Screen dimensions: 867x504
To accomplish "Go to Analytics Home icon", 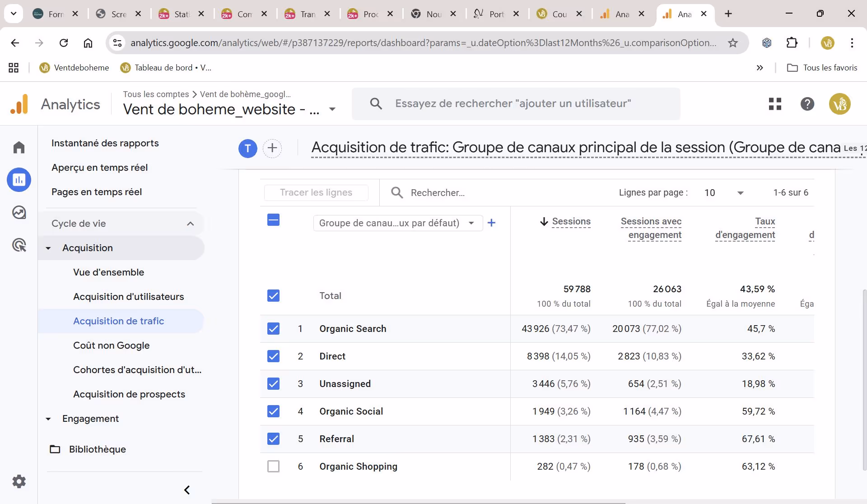I will point(19,147).
